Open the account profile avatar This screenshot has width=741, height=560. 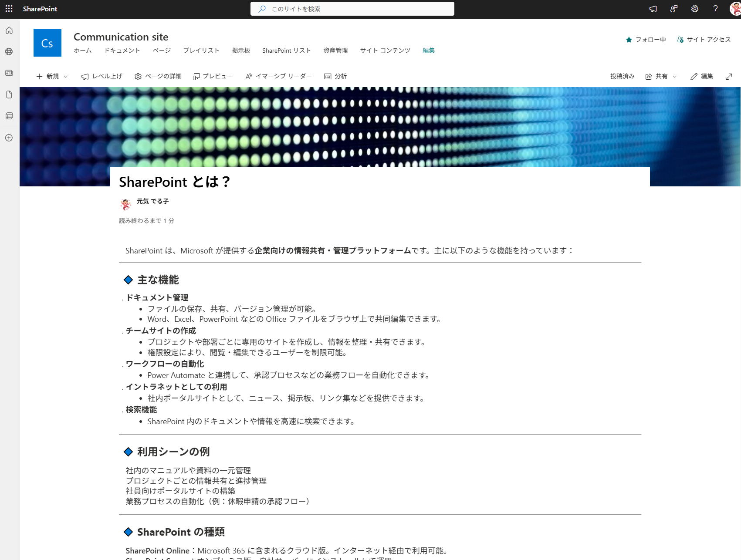[735, 9]
